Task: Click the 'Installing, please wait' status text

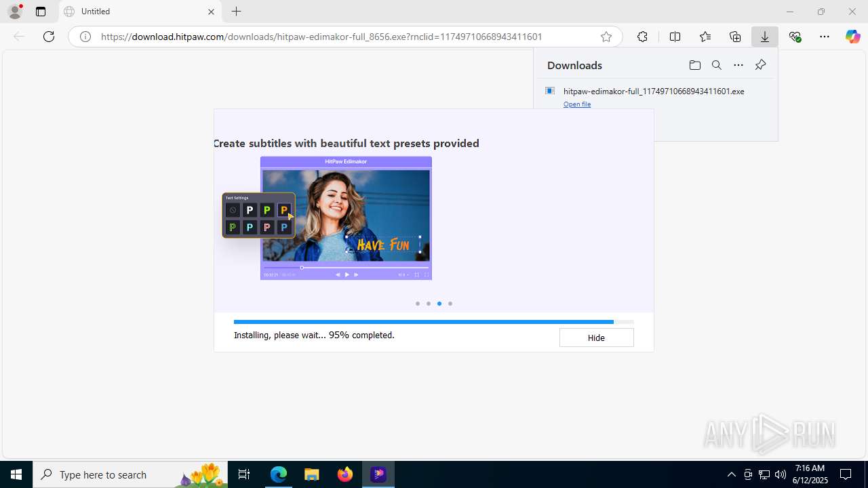Action: point(314,335)
